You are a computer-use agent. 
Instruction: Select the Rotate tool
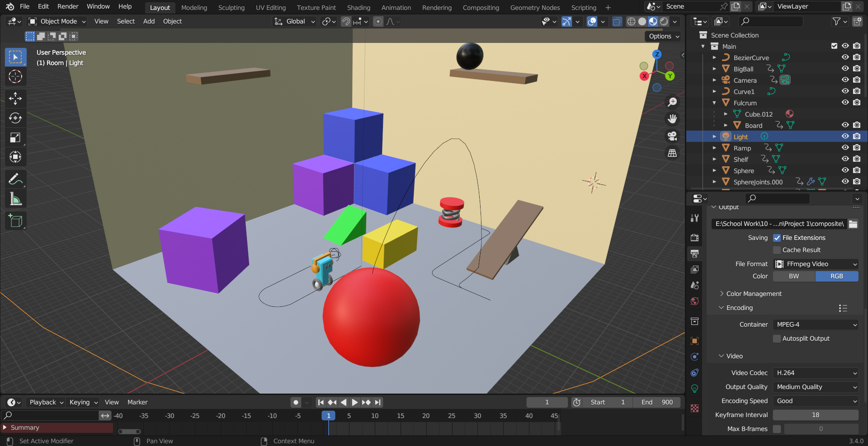pyautogui.click(x=15, y=118)
